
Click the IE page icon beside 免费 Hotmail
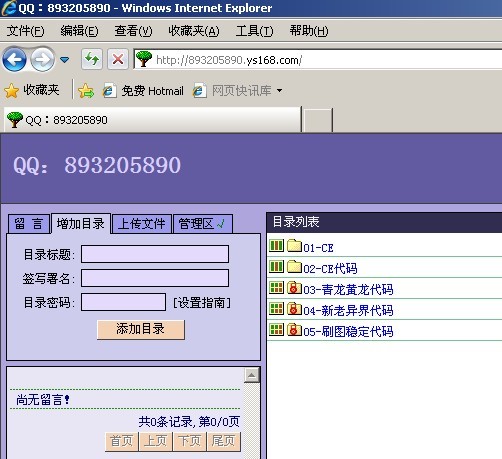coord(109,91)
